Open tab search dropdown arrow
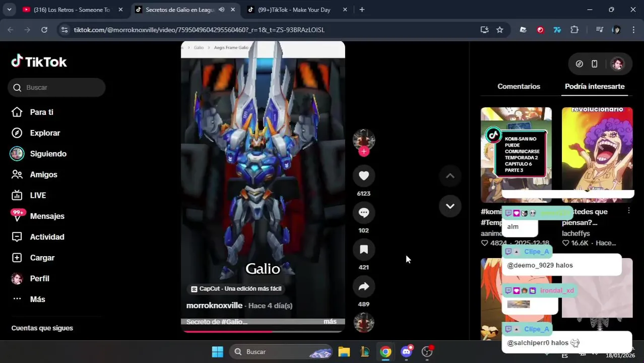The image size is (644, 363). pyautogui.click(x=9, y=10)
